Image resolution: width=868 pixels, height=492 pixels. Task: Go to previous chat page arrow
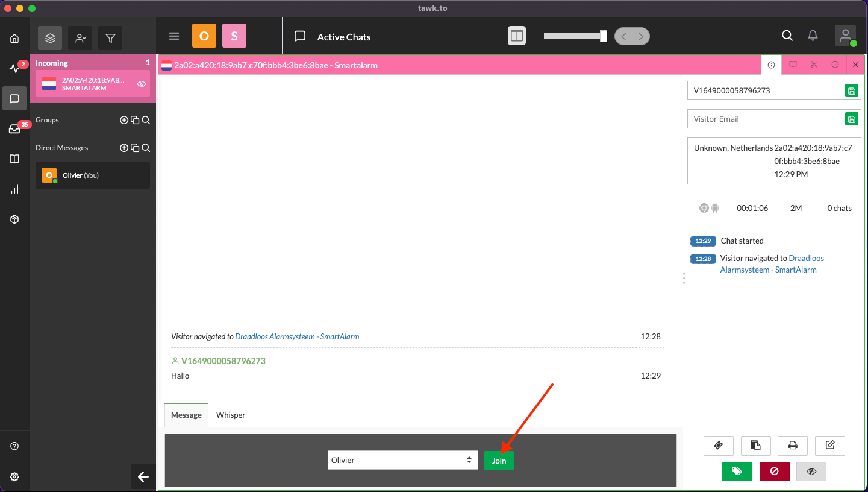pos(623,37)
